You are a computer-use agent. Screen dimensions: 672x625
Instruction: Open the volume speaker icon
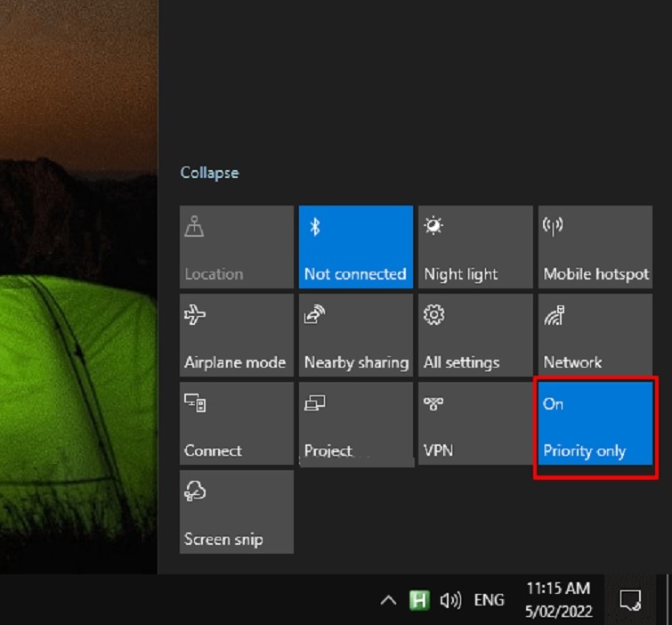click(450, 601)
